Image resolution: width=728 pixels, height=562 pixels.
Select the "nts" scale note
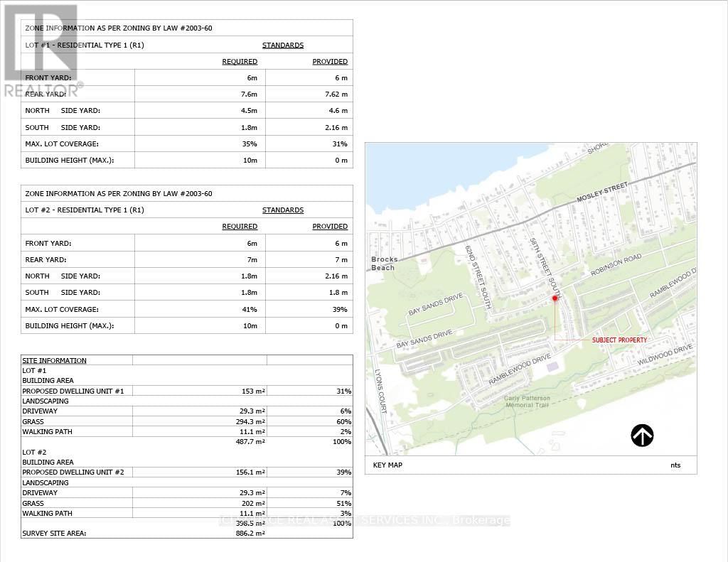675,465
